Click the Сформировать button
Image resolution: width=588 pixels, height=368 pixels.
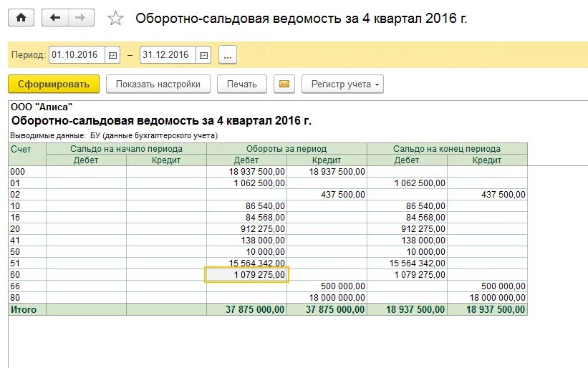(x=54, y=84)
